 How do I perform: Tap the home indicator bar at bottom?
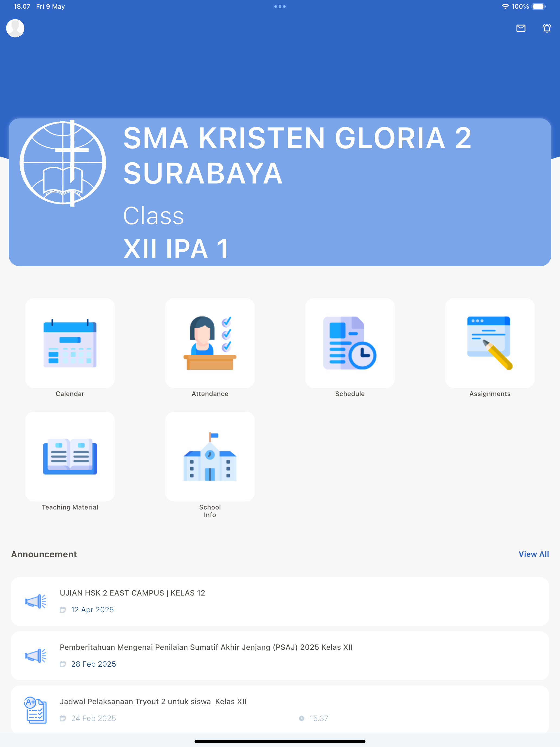coord(280,741)
